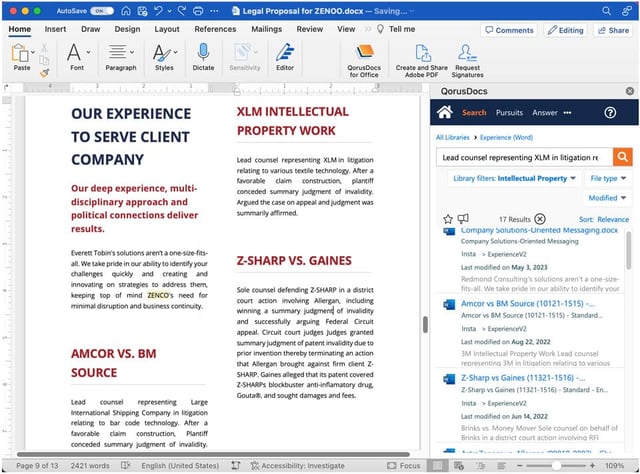Click the Paste clipboard icon
Image resolution: width=640 pixels, height=474 pixels.
pyautogui.click(x=20, y=53)
